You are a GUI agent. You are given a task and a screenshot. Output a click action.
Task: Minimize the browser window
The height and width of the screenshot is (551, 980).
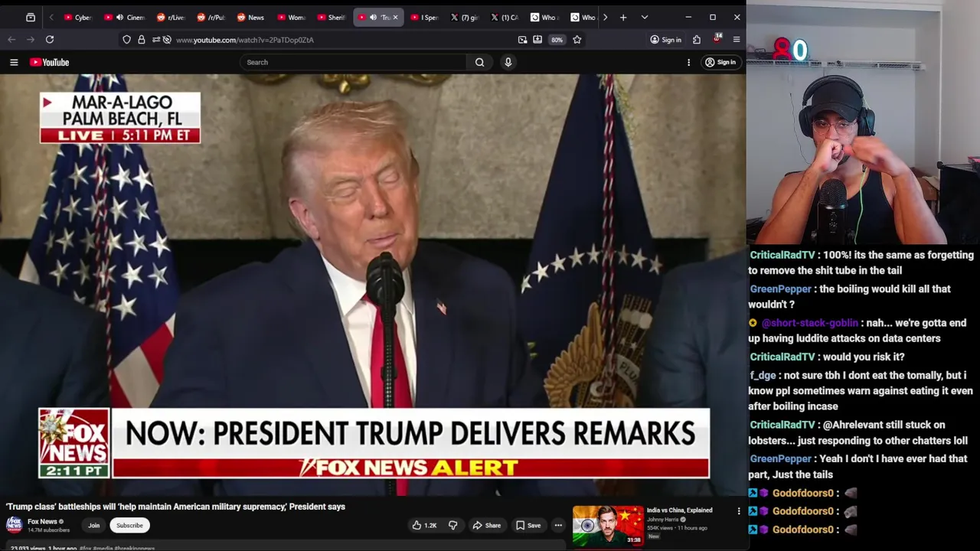(x=688, y=17)
